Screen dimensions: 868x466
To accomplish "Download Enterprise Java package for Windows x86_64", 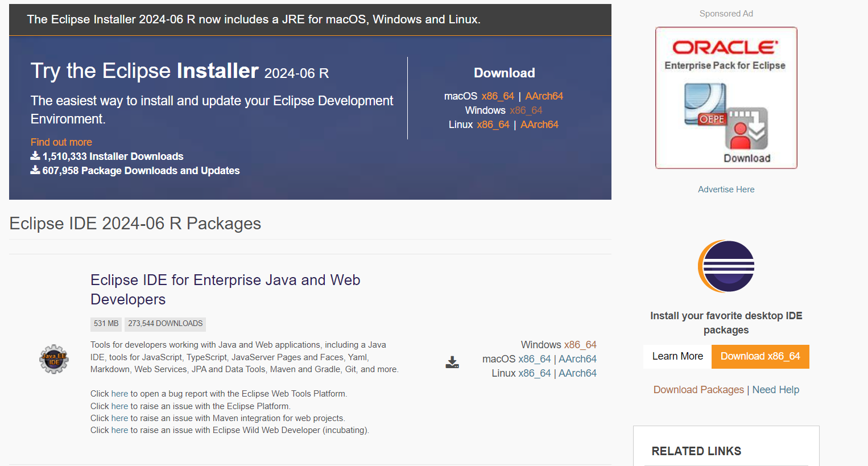I will (x=580, y=345).
